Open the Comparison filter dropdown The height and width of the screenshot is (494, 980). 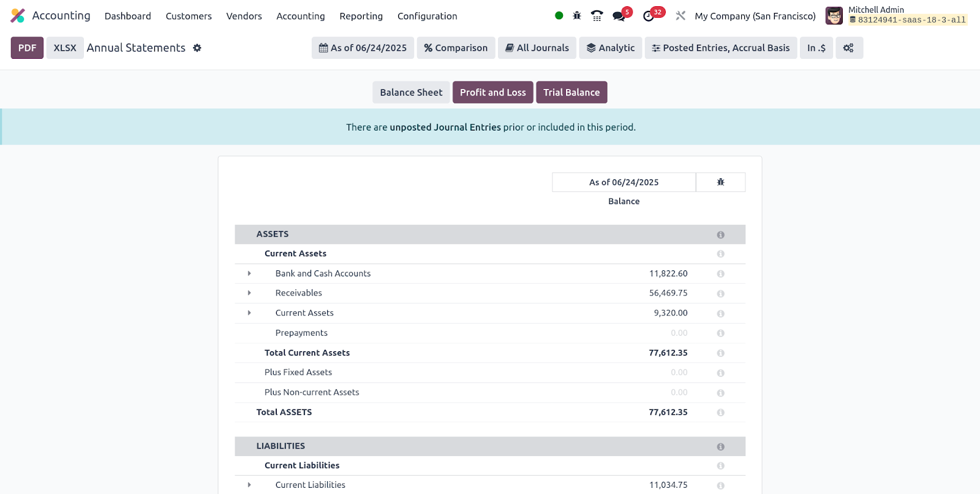point(456,48)
